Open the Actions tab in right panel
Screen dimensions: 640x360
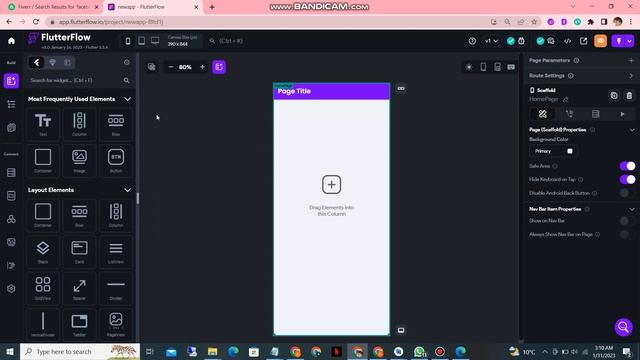point(569,114)
